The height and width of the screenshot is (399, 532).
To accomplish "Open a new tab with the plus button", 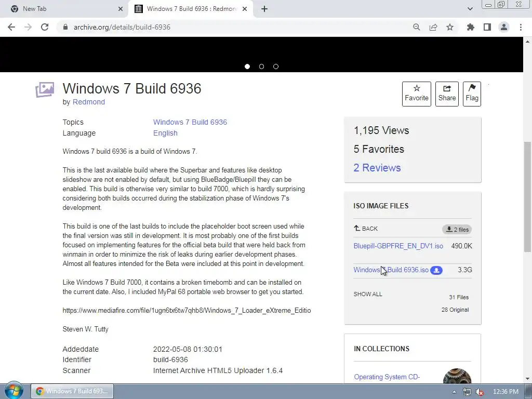I will [x=264, y=9].
